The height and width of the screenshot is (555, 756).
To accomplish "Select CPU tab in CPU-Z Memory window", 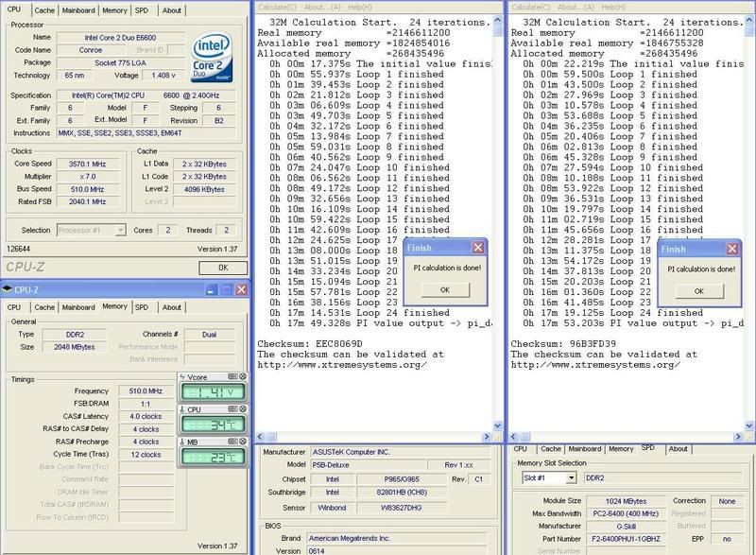I will (14, 307).
